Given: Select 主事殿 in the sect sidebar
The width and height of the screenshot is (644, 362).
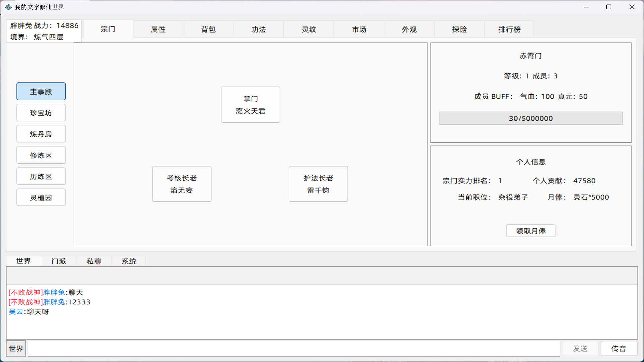Looking at the screenshot, I should tap(41, 91).
